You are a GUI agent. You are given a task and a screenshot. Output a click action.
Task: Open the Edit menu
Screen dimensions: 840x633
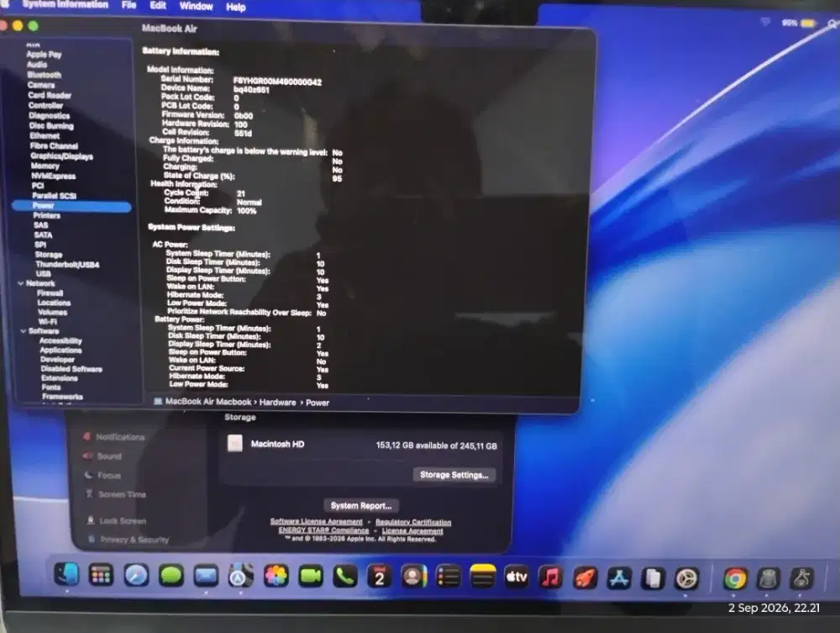[158, 6]
